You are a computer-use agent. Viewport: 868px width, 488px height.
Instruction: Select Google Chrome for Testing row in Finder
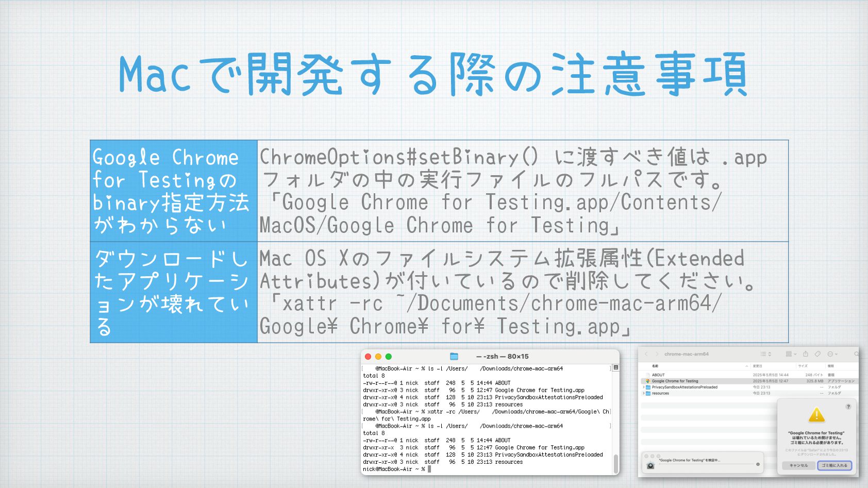click(x=750, y=381)
